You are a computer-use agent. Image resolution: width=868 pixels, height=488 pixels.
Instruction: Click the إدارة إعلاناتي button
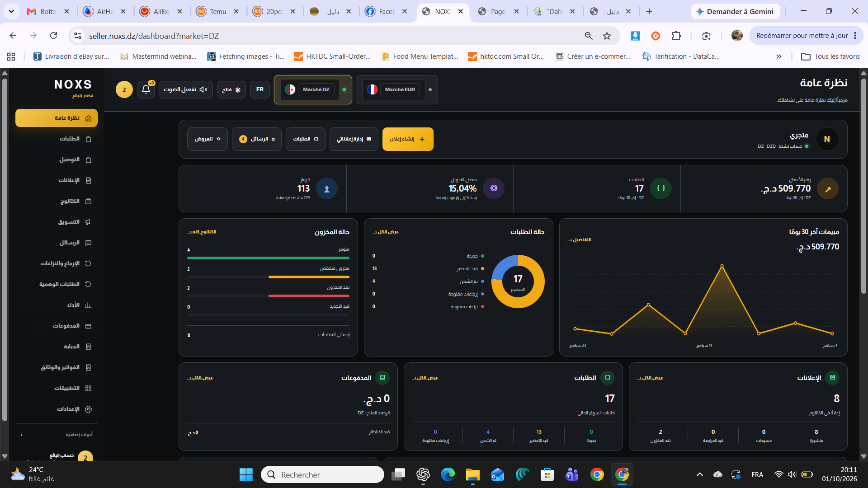(354, 139)
